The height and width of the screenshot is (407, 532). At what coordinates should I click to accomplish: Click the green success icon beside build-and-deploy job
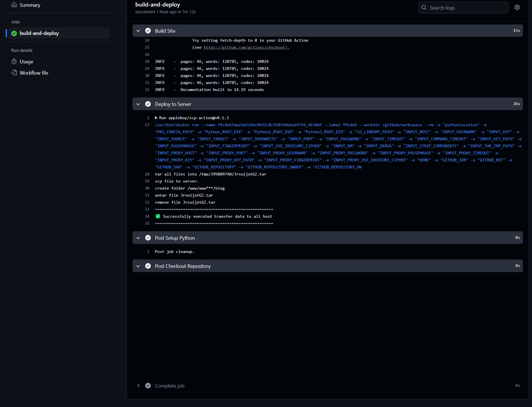coord(14,33)
